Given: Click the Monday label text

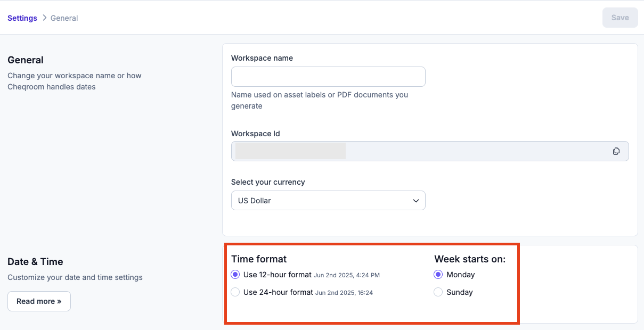Looking at the screenshot, I should tap(461, 275).
